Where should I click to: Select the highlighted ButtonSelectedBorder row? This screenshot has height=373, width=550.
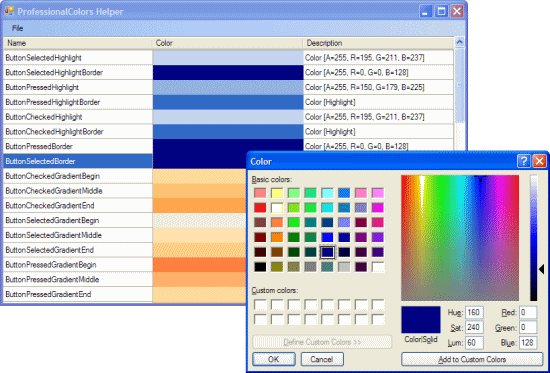[78, 161]
